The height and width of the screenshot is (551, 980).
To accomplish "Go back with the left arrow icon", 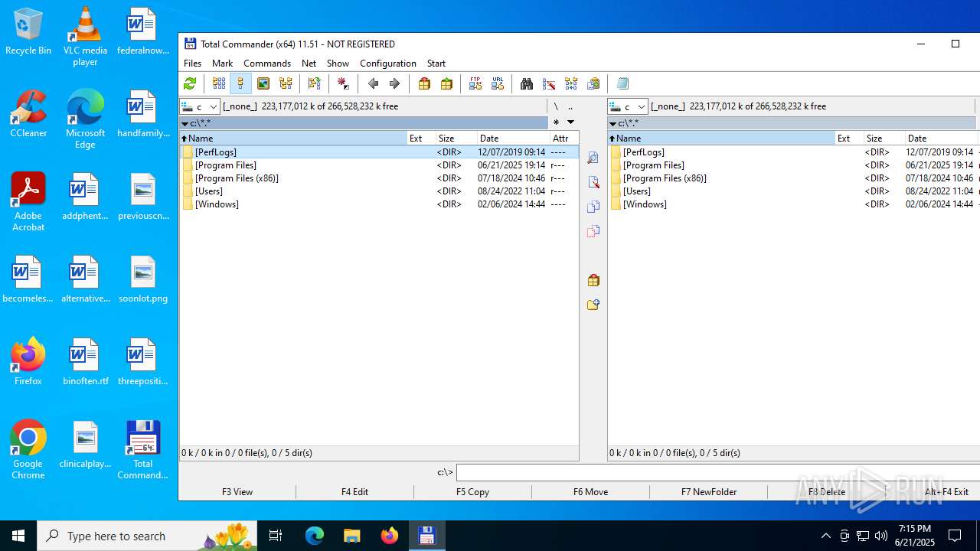I will pos(373,83).
